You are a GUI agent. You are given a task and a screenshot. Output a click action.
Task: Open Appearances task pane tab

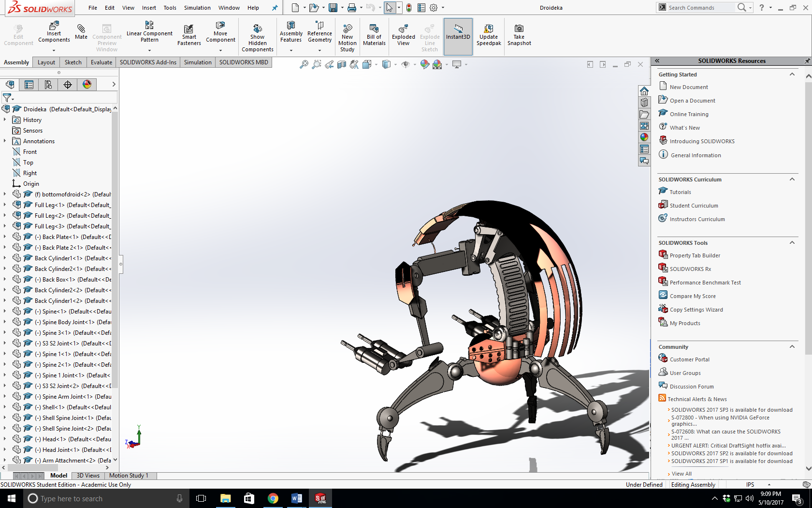(644, 137)
